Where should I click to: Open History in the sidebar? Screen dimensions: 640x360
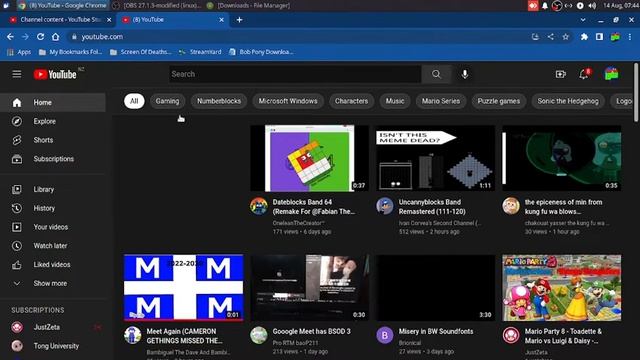point(53,208)
